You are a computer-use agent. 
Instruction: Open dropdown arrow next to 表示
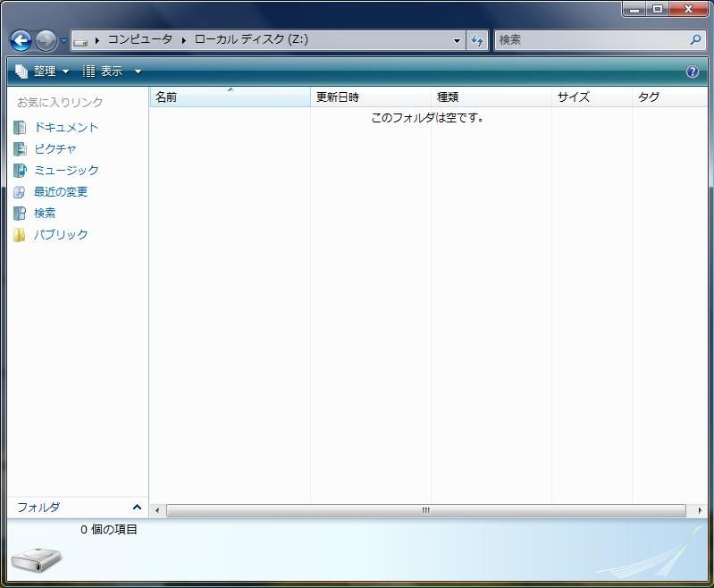138,71
